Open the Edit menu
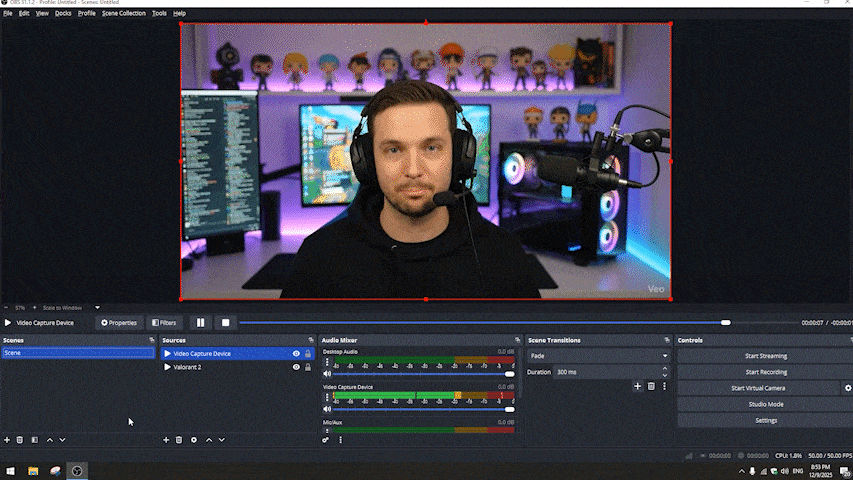This screenshot has width=853, height=480. pyautogui.click(x=24, y=13)
